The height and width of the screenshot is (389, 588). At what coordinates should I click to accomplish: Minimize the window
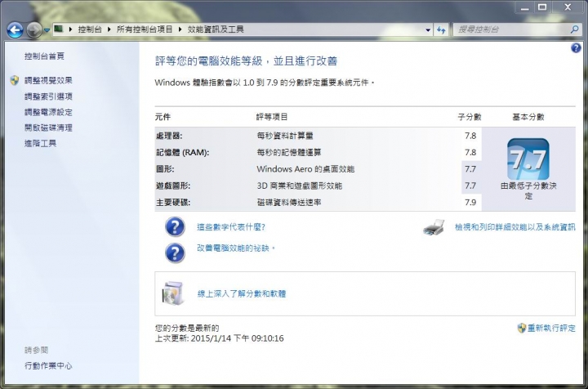coord(525,7)
